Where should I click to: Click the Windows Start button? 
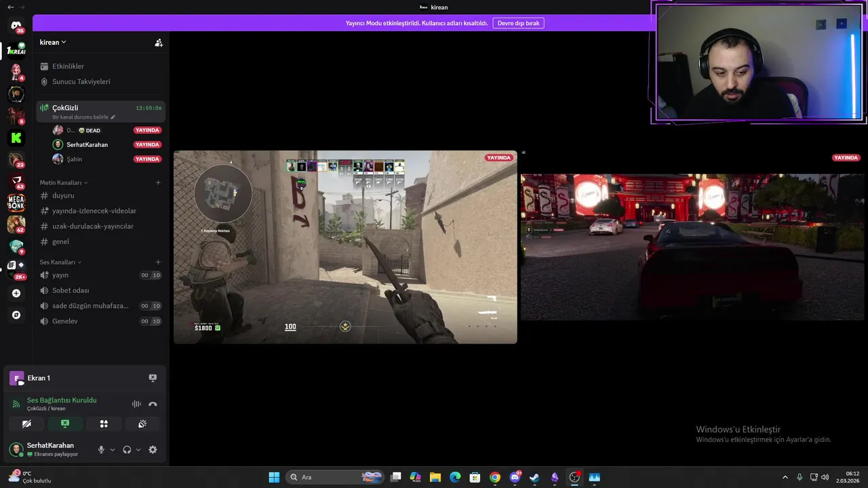point(274,477)
